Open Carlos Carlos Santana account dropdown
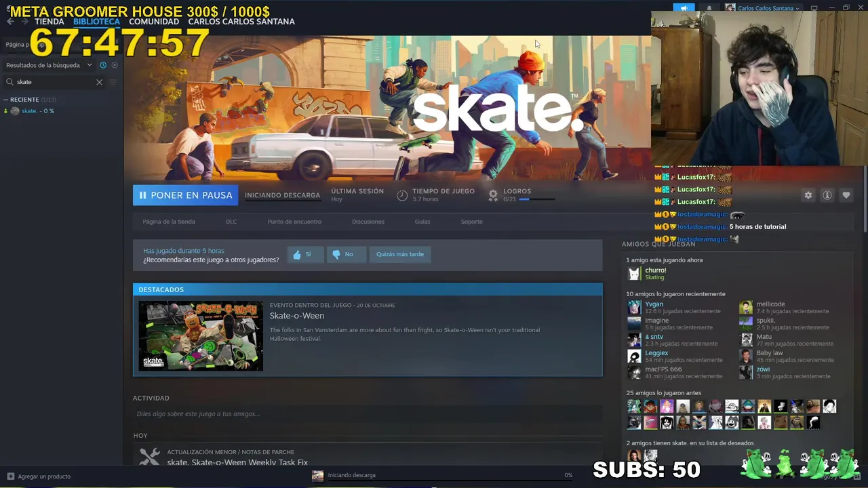 (x=768, y=8)
